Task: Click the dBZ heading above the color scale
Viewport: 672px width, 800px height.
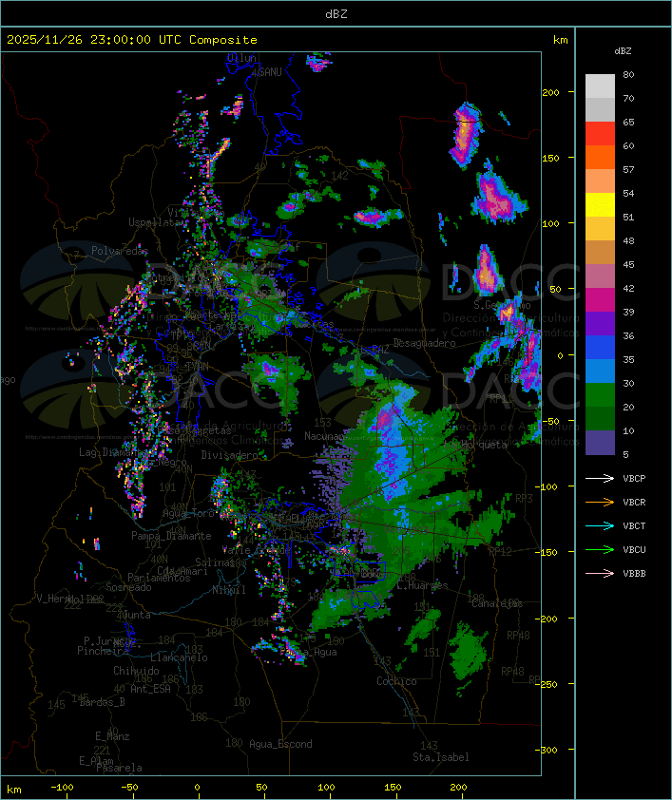Action: (623, 51)
